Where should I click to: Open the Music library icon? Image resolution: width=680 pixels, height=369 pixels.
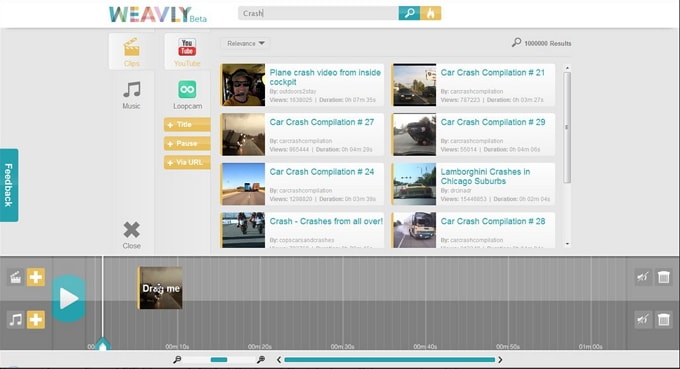(131, 95)
